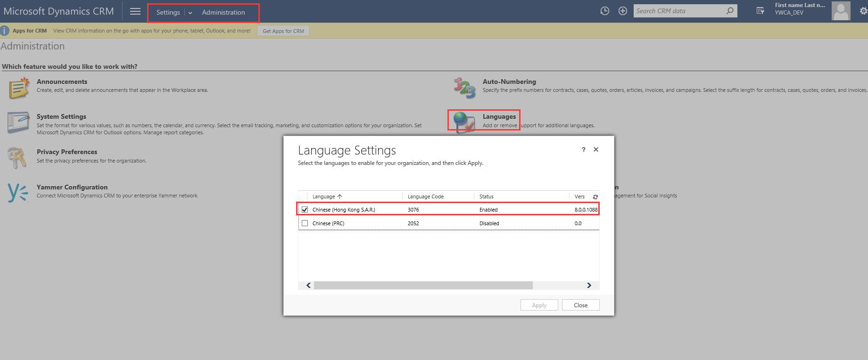Uncheck Chinese (Hong Kong S.A.R.) checkbox
The height and width of the screenshot is (360, 868).
305,209
